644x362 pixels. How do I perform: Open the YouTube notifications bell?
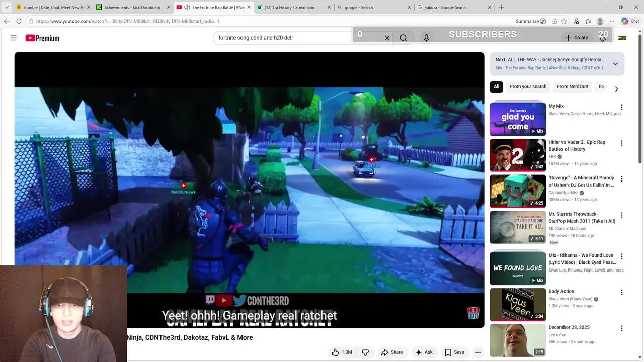point(603,38)
